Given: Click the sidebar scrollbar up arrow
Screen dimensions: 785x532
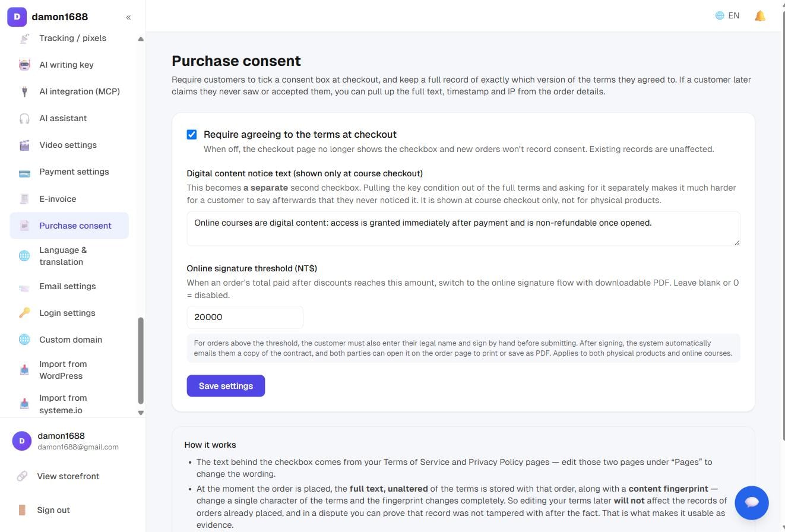Looking at the screenshot, I should tap(141, 39).
